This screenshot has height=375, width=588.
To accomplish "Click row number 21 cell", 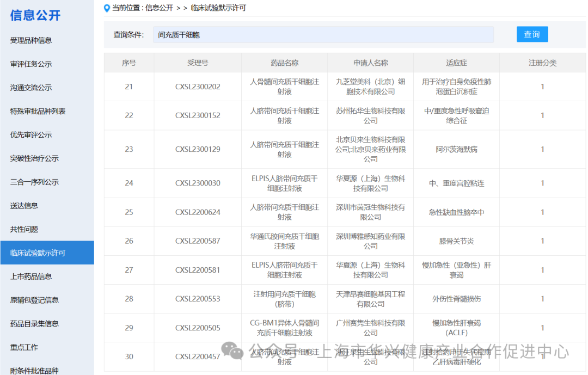I will tap(129, 87).
